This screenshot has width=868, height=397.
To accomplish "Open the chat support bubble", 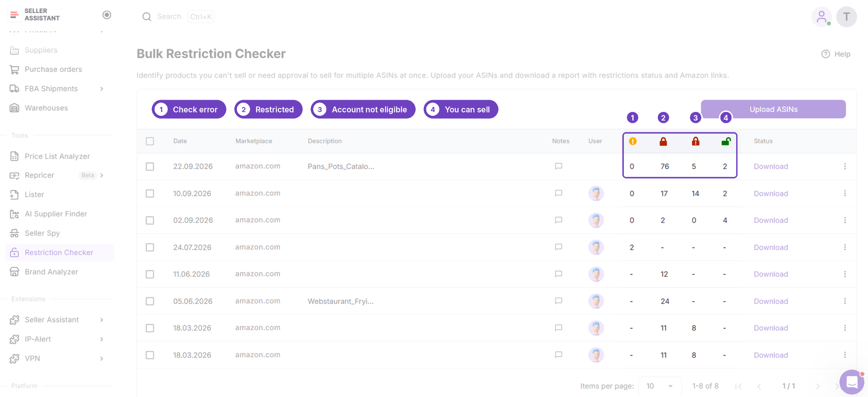I will [x=851, y=382].
